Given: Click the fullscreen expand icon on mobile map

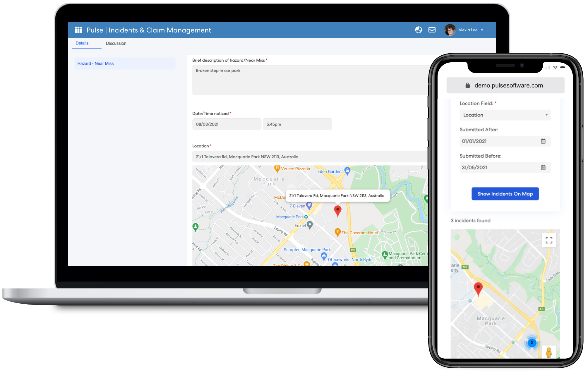Looking at the screenshot, I should coord(549,240).
